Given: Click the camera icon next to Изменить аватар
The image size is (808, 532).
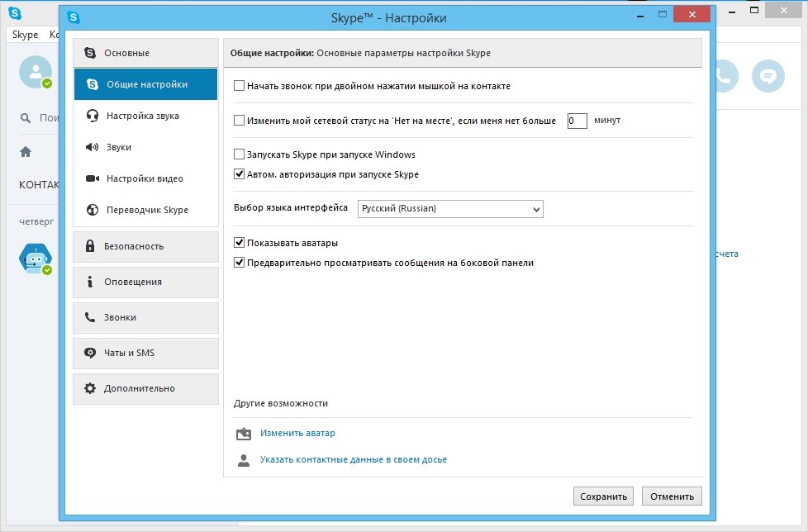Looking at the screenshot, I should coord(244,434).
